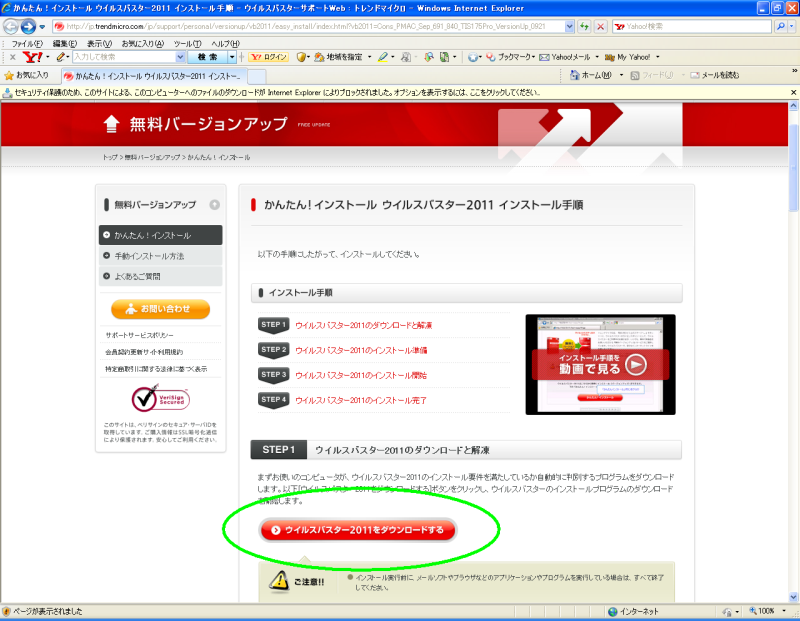Go back with the browser Back arrow
Screen dimensions: 800x621
pos(10,26)
